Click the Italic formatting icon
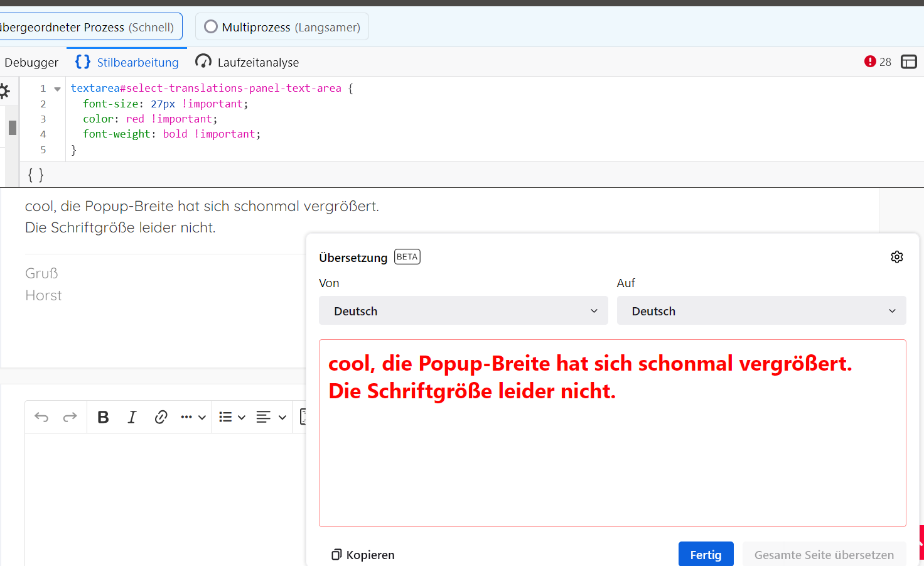 tap(132, 417)
